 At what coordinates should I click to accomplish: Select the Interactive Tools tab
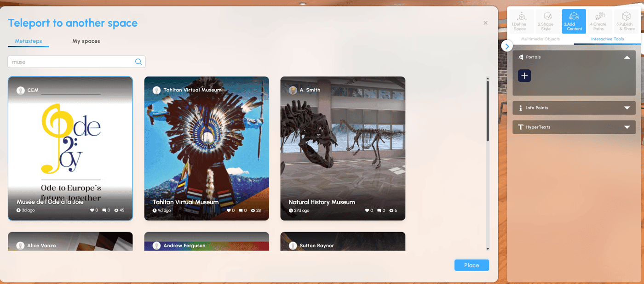[x=607, y=39]
